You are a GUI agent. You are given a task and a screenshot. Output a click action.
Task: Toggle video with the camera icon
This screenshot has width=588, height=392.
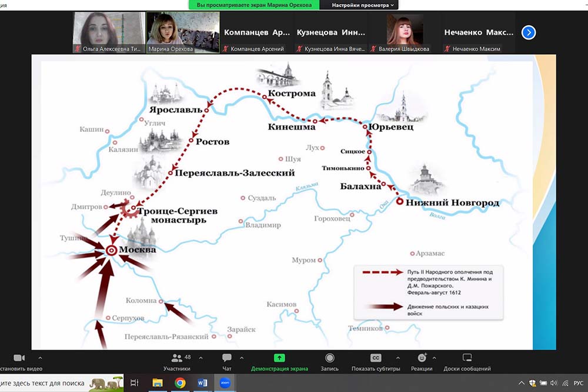pos(19,358)
